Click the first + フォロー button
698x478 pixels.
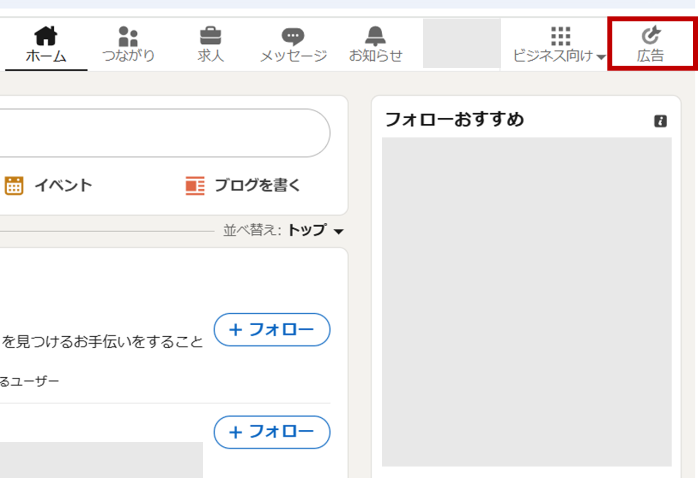click(272, 330)
